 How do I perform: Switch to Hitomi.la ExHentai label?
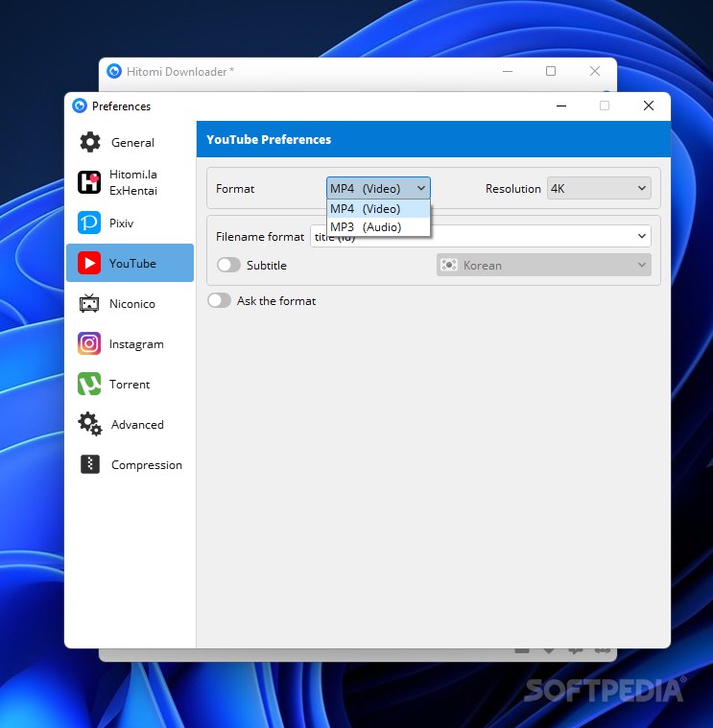133,182
